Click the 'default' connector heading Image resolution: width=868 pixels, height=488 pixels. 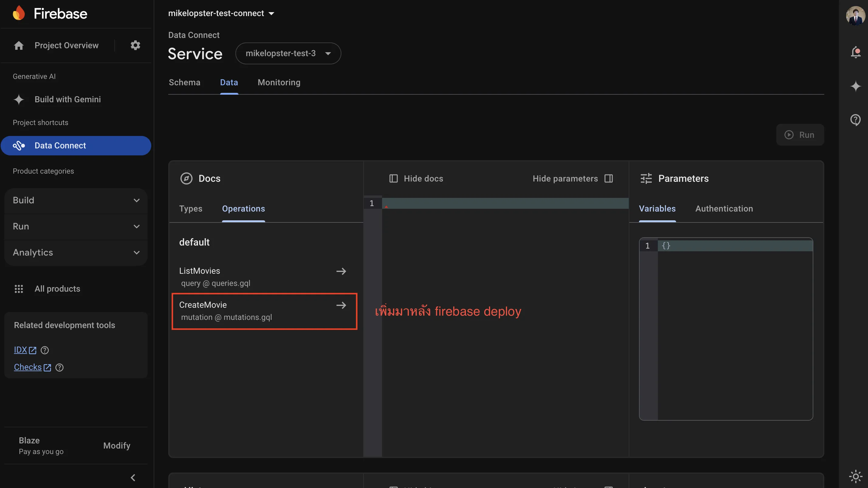pos(194,242)
